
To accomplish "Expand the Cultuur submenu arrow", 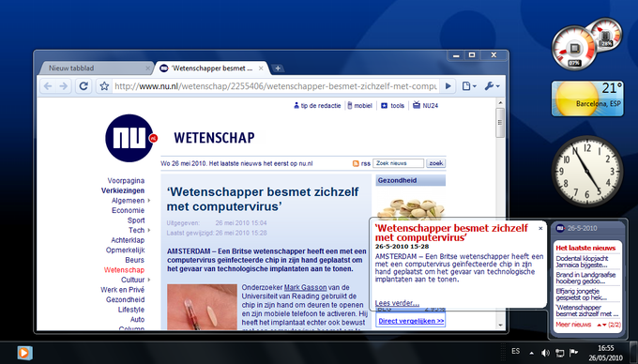I will pos(149,280).
